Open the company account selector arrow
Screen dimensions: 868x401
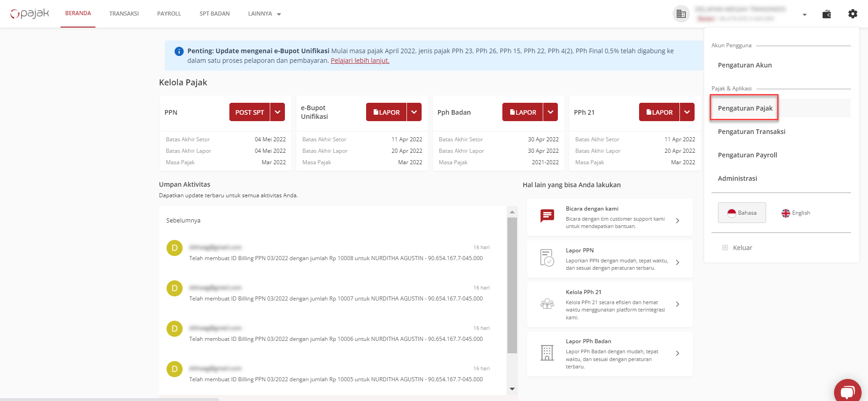tap(804, 15)
